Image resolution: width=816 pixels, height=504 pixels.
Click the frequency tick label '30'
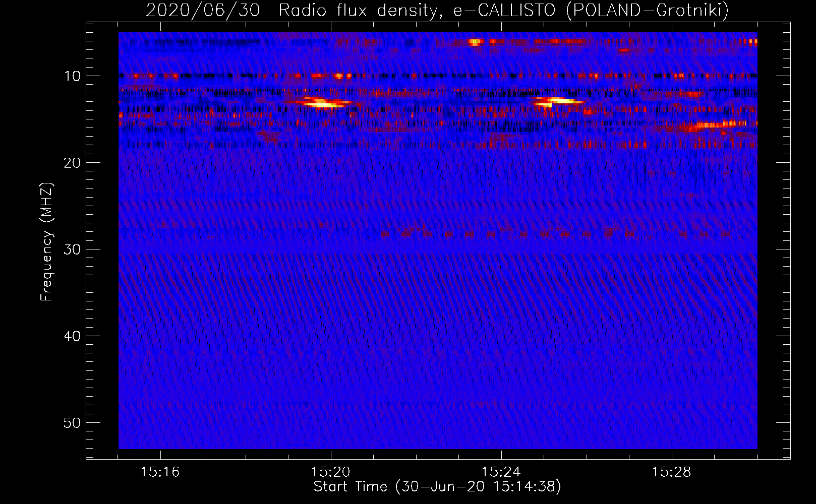(72, 249)
